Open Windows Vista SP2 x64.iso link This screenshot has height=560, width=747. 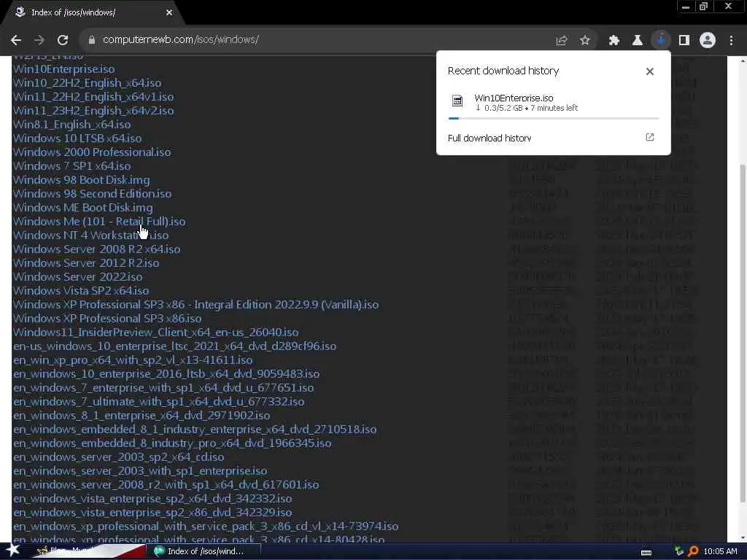tap(81, 290)
